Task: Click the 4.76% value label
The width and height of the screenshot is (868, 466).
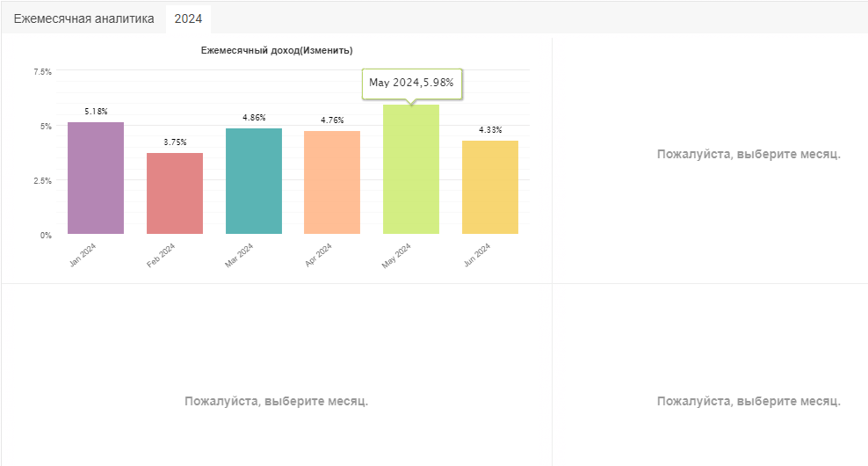Action: pyautogui.click(x=332, y=120)
